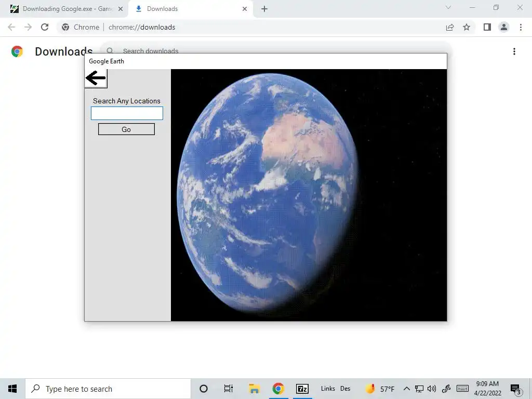Open Windows Ink pen icon in tray
This screenshot has width=532, height=399.
pos(446,389)
